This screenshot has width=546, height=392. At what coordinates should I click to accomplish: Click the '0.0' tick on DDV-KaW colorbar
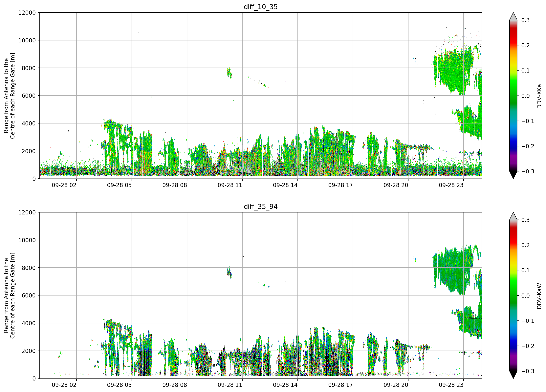[x=526, y=296]
